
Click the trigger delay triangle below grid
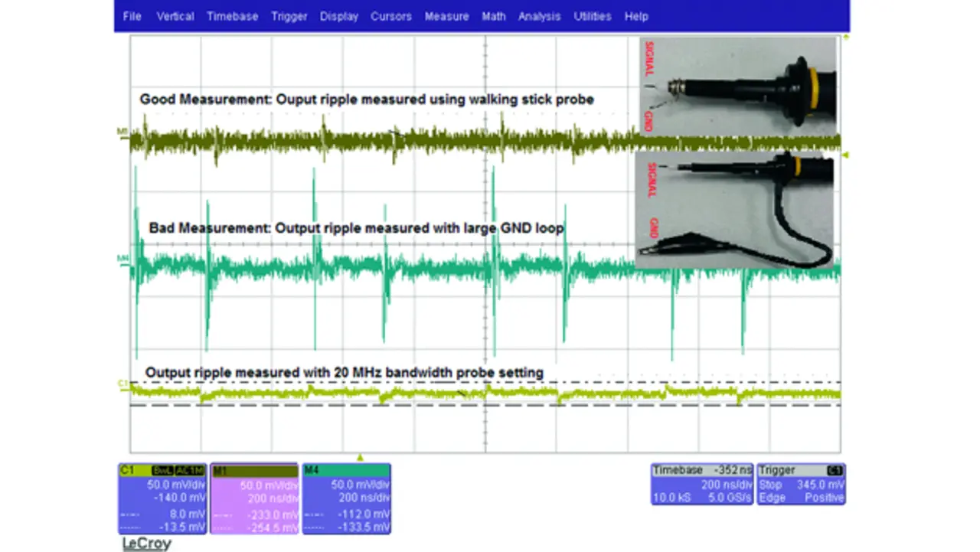click(361, 458)
